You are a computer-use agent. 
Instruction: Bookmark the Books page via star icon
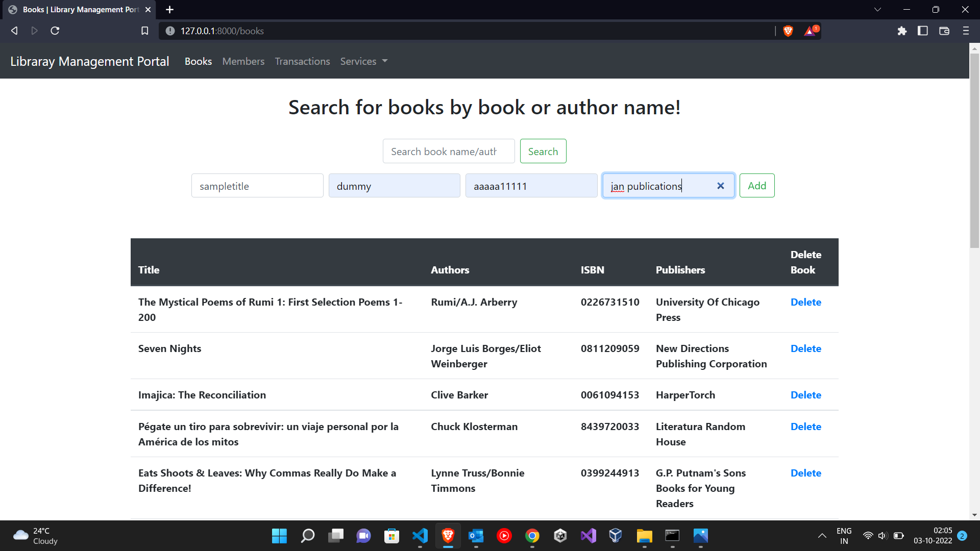click(x=144, y=31)
